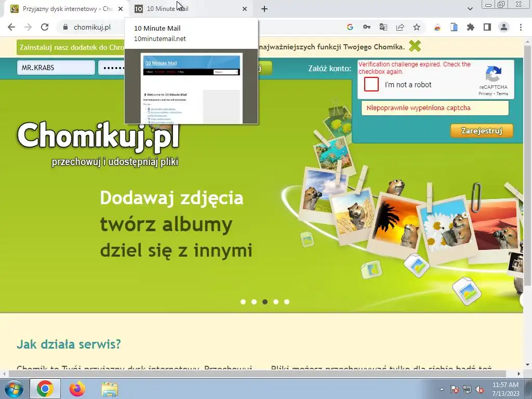Switch to 10 Minute Mail tab
The image size is (532, 399).
tap(190, 9)
